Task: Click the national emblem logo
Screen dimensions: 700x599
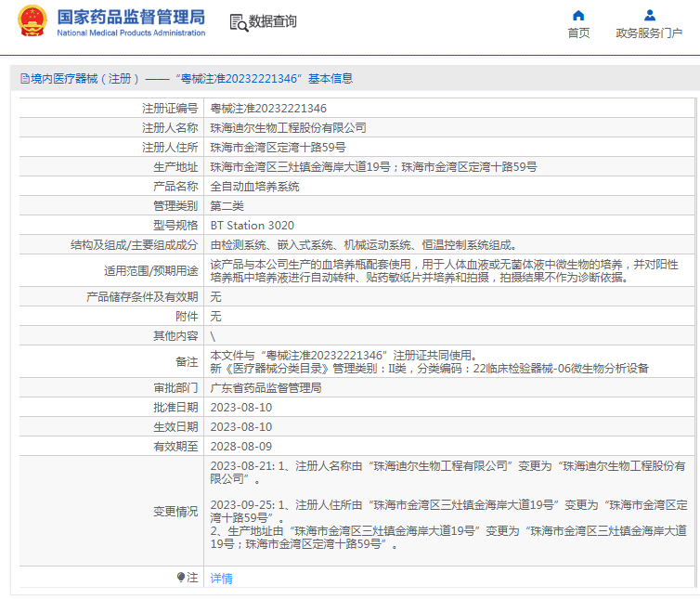Action: click(32, 21)
